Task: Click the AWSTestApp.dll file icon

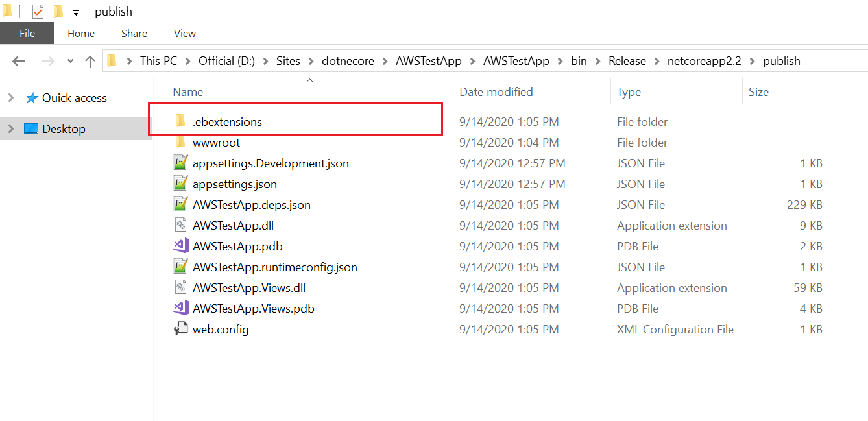Action: click(180, 226)
